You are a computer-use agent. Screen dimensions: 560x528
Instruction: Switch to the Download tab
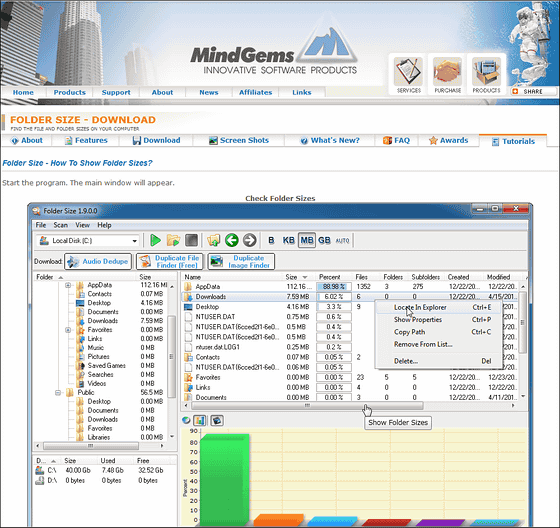(x=156, y=140)
